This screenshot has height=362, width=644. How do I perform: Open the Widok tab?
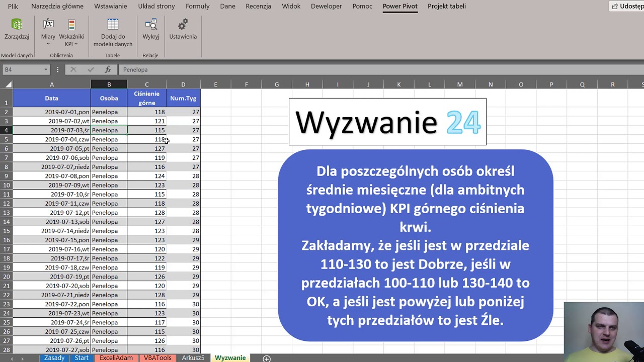291,6
